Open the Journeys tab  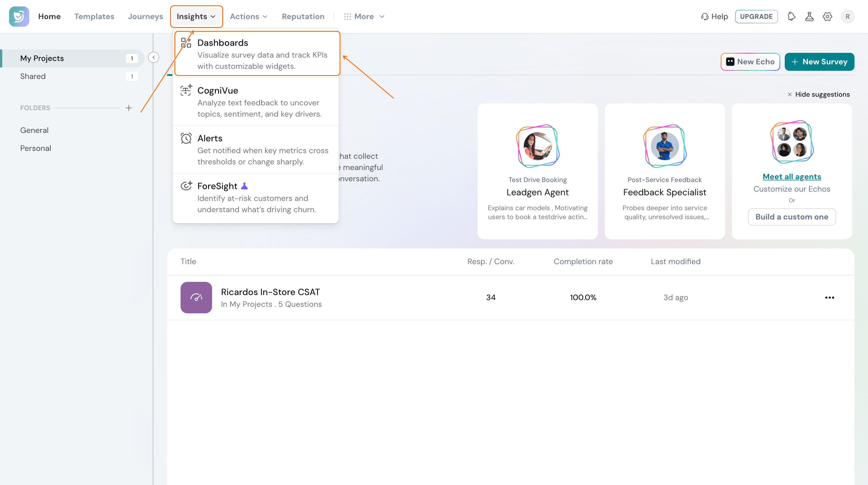(x=145, y=17)
